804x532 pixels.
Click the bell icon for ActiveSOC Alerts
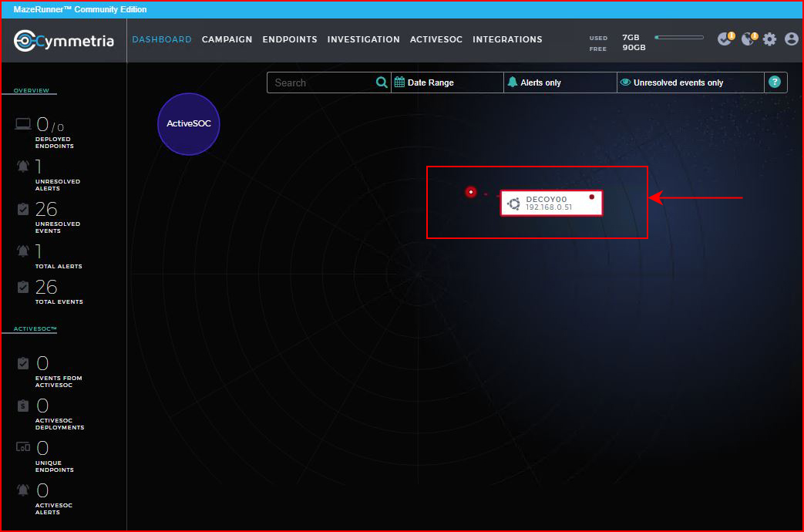(23, 490)
